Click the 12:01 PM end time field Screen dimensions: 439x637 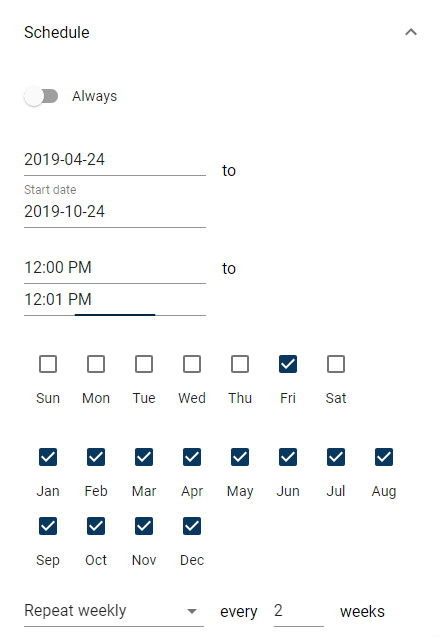click(x=115, y=300)
